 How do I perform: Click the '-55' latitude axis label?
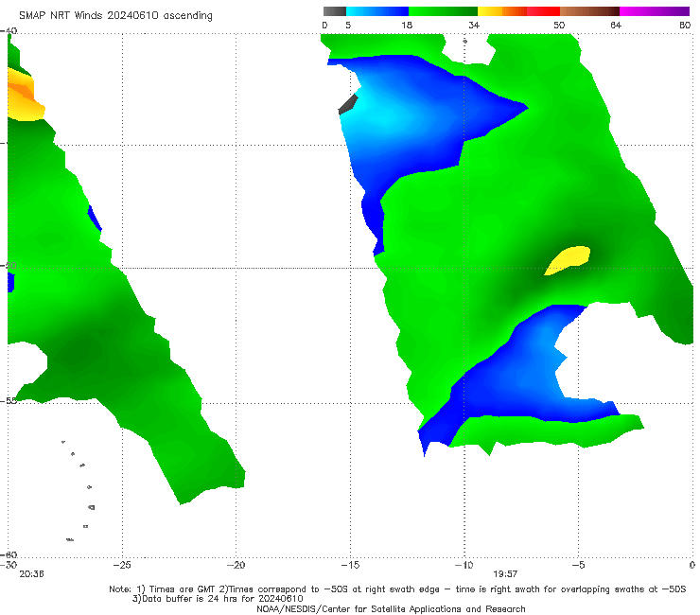pos(9,401)
